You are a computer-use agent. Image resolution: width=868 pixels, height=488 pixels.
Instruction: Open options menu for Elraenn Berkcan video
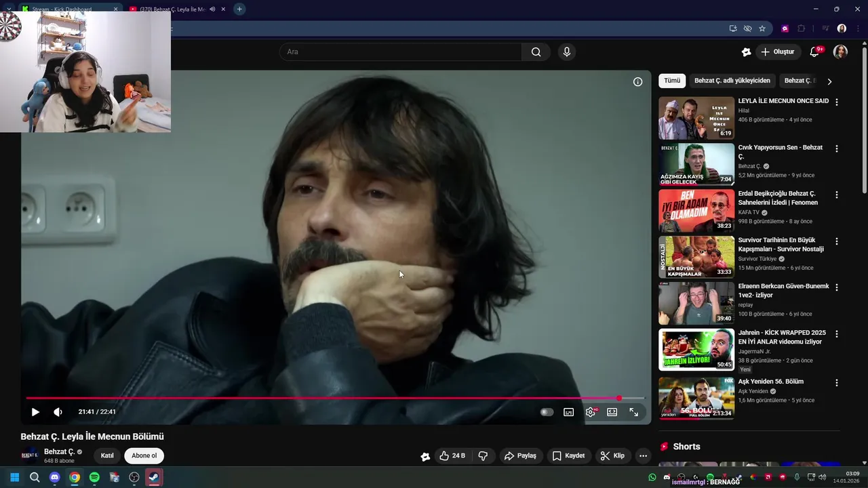[836, 287]
